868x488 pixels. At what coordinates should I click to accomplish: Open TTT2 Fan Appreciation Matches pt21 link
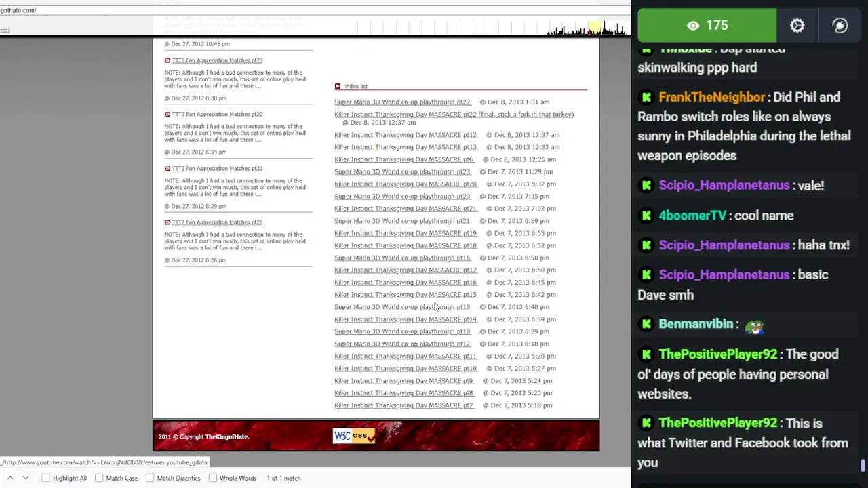217,168
